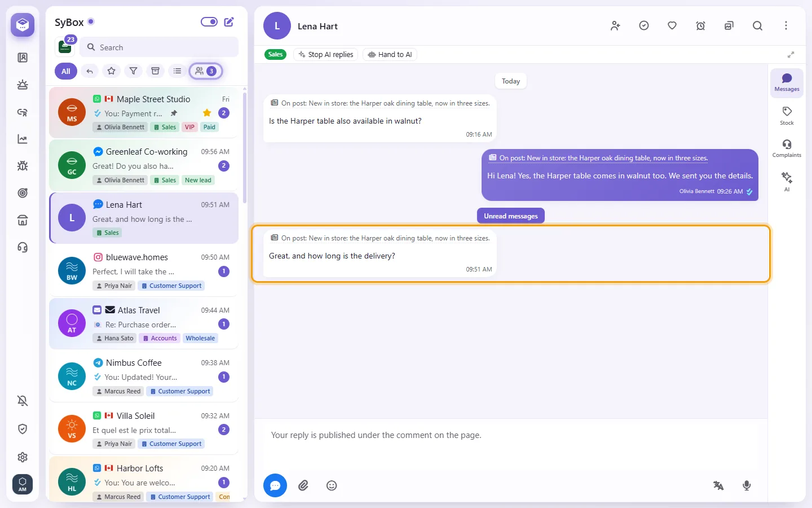Open Maple Street Studio conversation

tap(144, 112)
